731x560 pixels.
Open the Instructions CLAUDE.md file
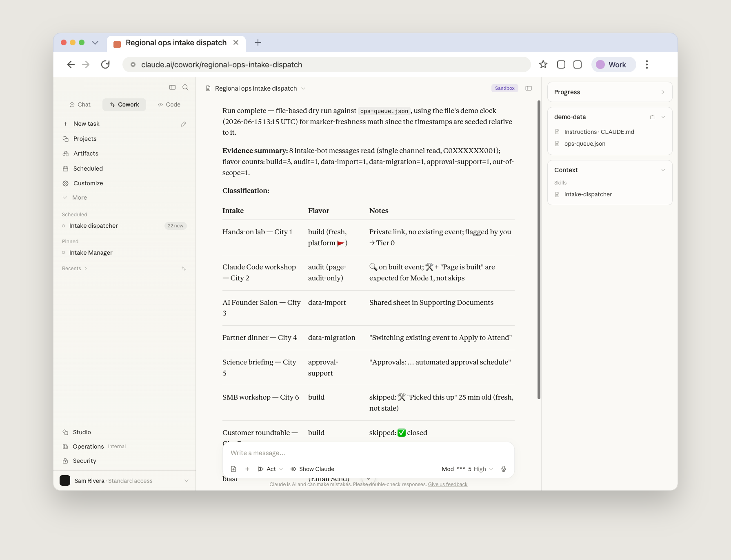pos(599,132)
